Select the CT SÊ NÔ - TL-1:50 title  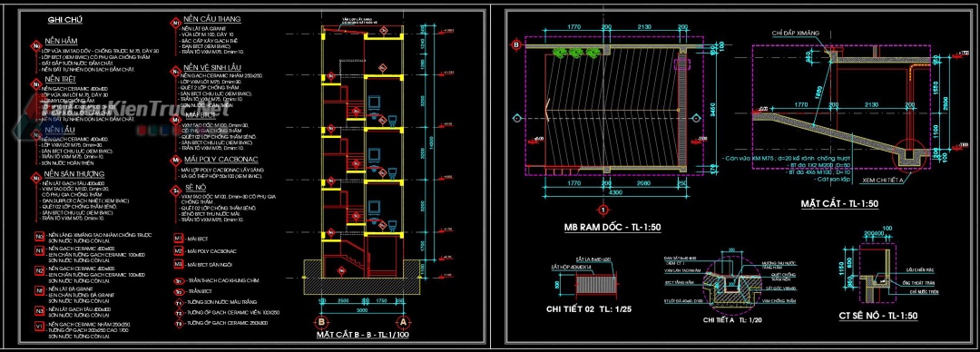point(878,317)
